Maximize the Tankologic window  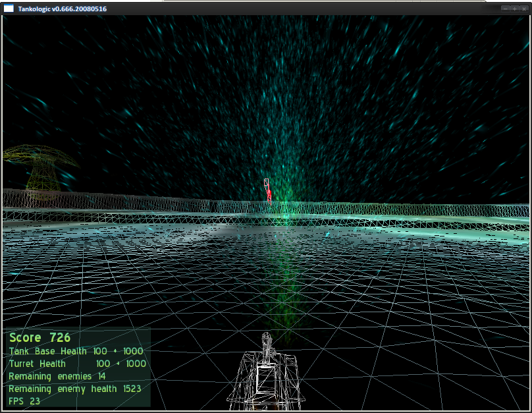515,9
